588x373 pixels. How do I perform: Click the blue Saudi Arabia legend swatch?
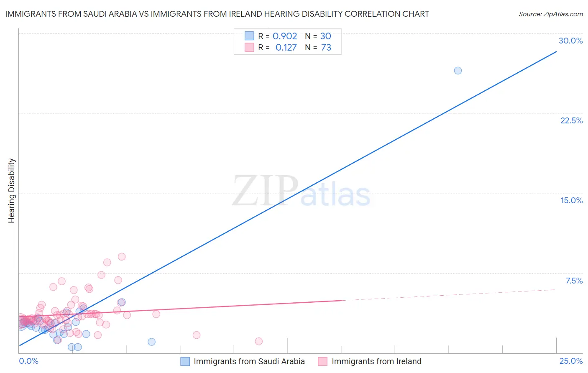coord(185,361)
